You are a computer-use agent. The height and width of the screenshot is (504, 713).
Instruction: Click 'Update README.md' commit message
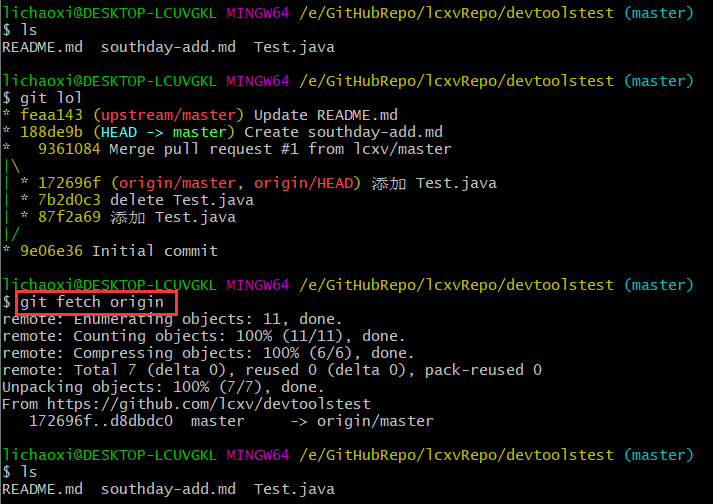pyautogui.click(x=326, y=115)
